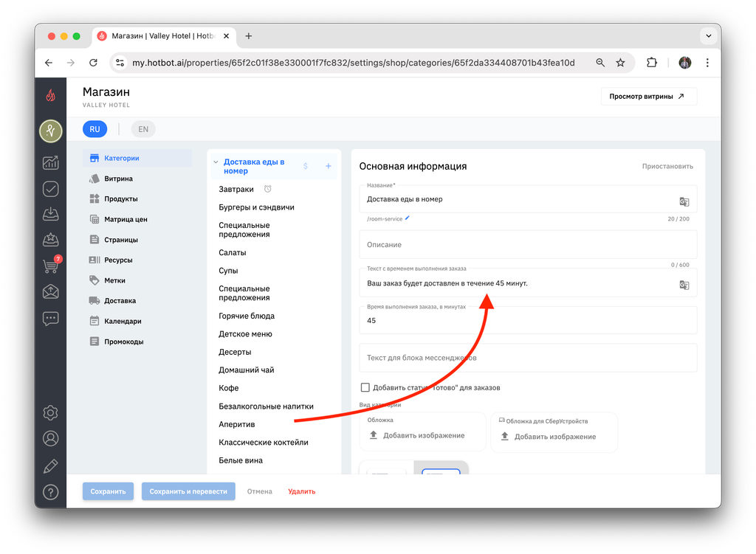The height and width of the screenshot is (554, 756).
Task: Open the settings gear sidebar icon
Action: click(51, 413)
